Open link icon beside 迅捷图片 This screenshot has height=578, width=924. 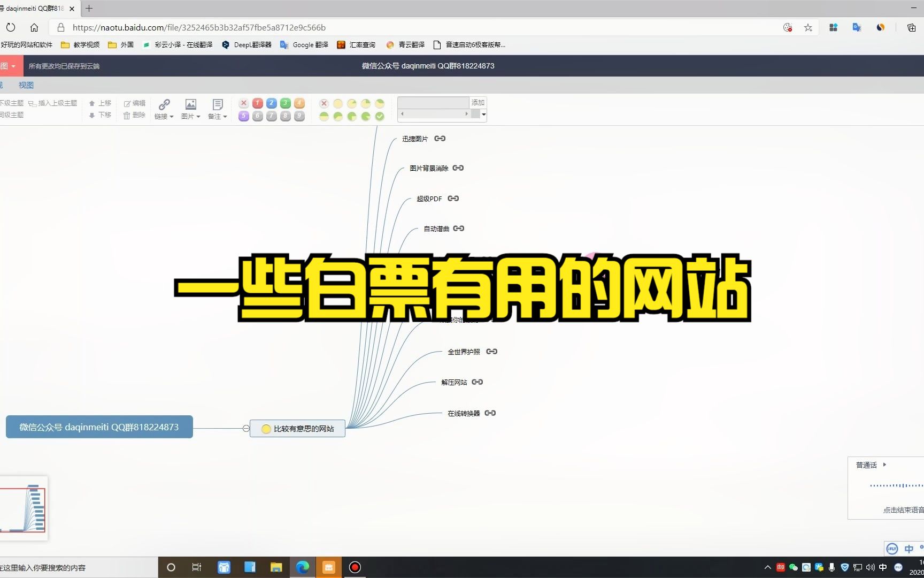[x=440, y=139]
